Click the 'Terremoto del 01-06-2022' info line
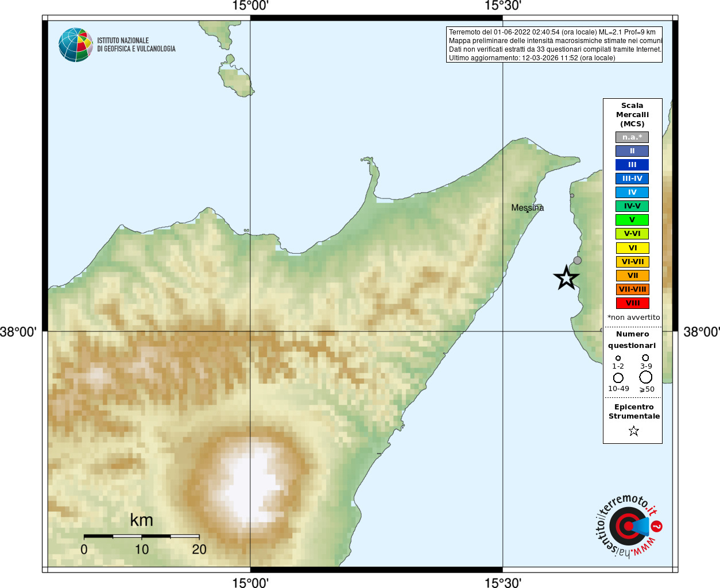720x588 pixels. 552,32
